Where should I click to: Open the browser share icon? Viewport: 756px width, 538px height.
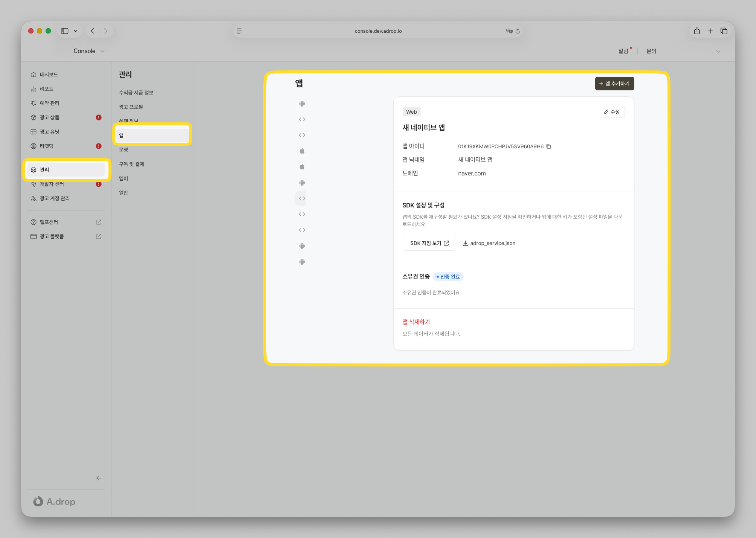pyautogui.click(x=697, y=31)
